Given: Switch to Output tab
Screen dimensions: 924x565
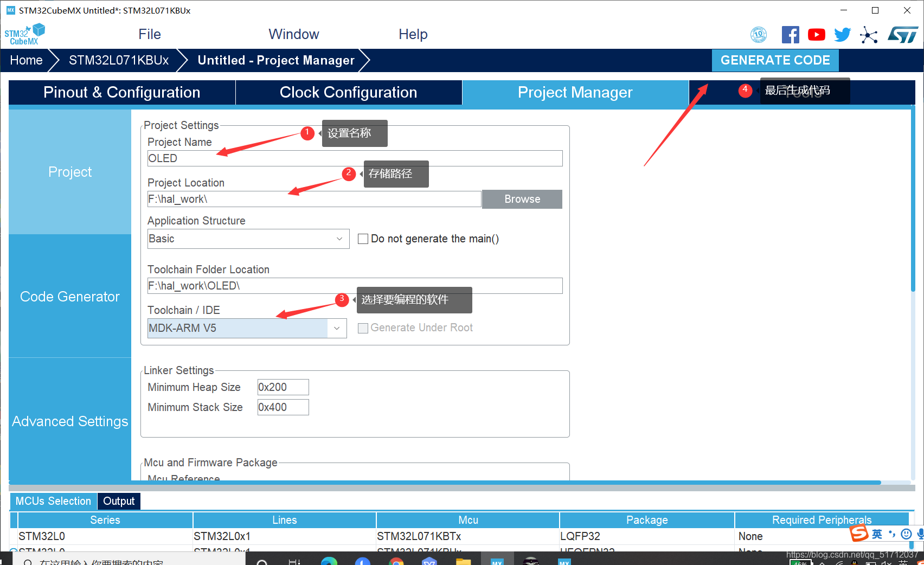Looking at the screenshot, I should point(119,501).
